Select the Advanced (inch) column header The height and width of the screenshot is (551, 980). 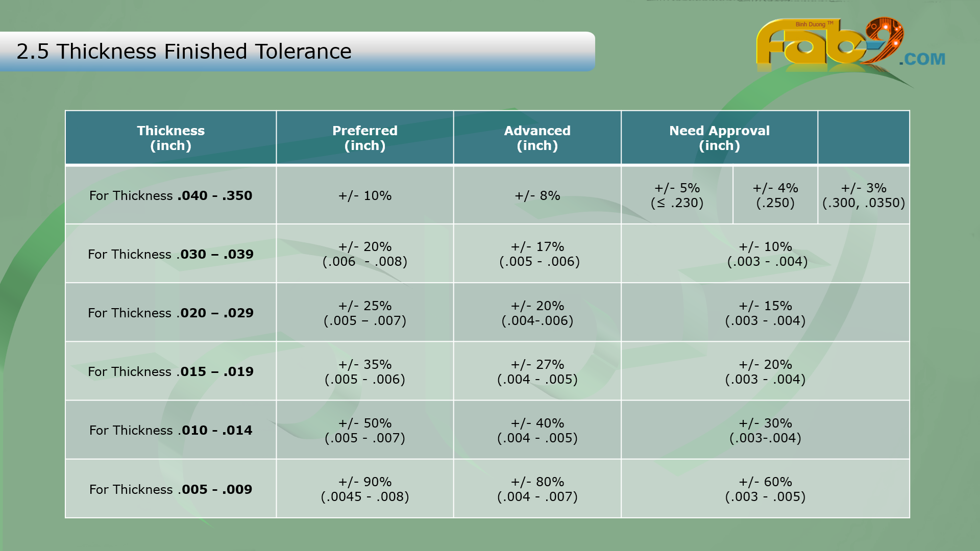pyautogui.click(x=537, y=138)
